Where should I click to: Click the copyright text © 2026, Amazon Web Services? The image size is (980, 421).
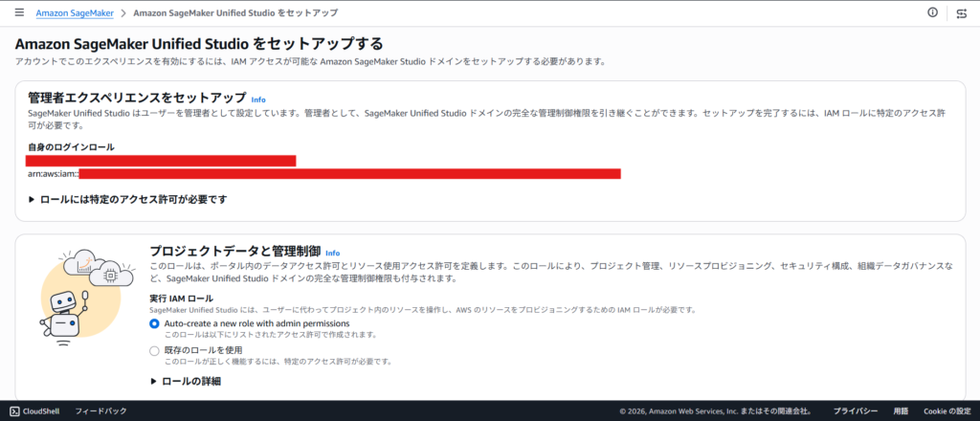pyautogui.click(x=716, y=411)
